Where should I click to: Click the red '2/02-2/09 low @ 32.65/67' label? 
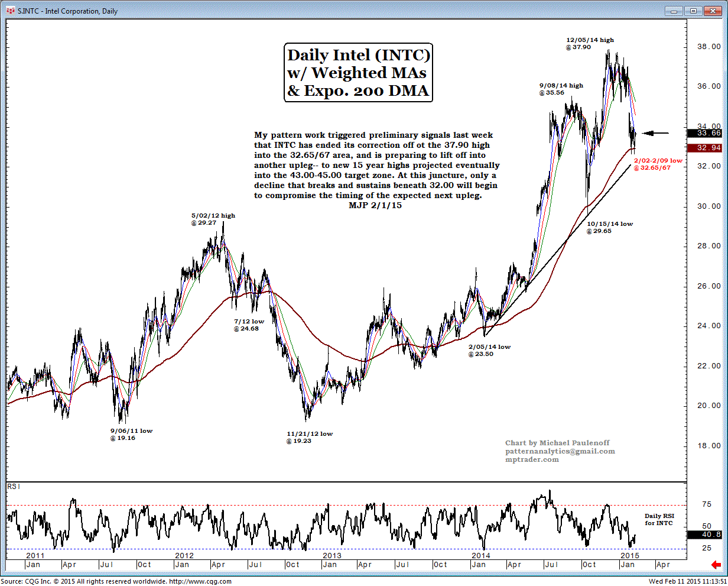point(658,164)
